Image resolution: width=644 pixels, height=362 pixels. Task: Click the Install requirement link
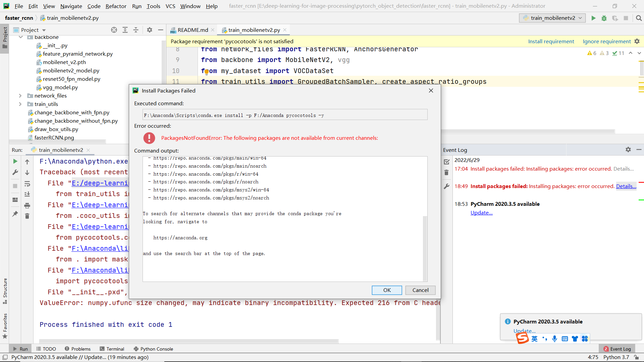click(551, 41)
